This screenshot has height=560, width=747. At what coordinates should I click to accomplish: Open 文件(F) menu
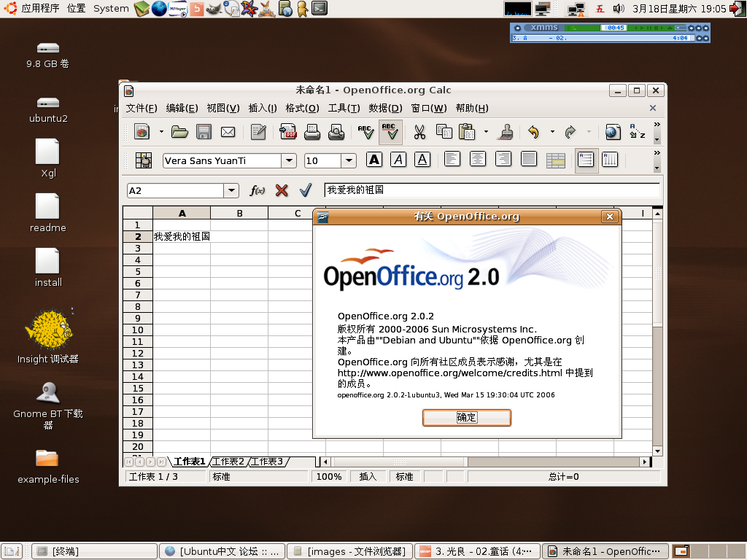pos(142,109)
